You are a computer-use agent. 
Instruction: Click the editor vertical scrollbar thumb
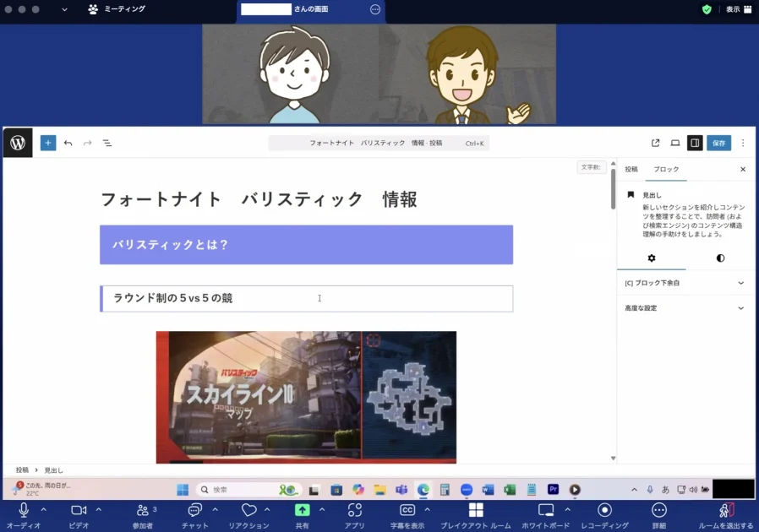click(613, 188)
